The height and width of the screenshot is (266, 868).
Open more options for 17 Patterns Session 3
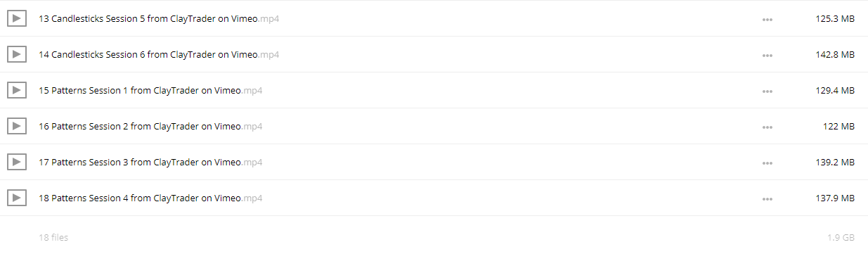tap(767, 163)
